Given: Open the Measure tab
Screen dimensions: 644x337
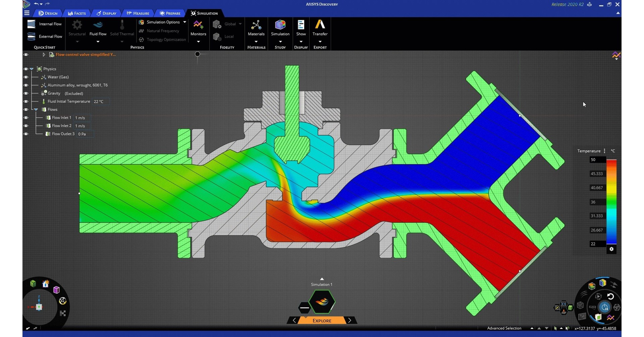Looking at the screenshot, I should [x=138, y=13].
